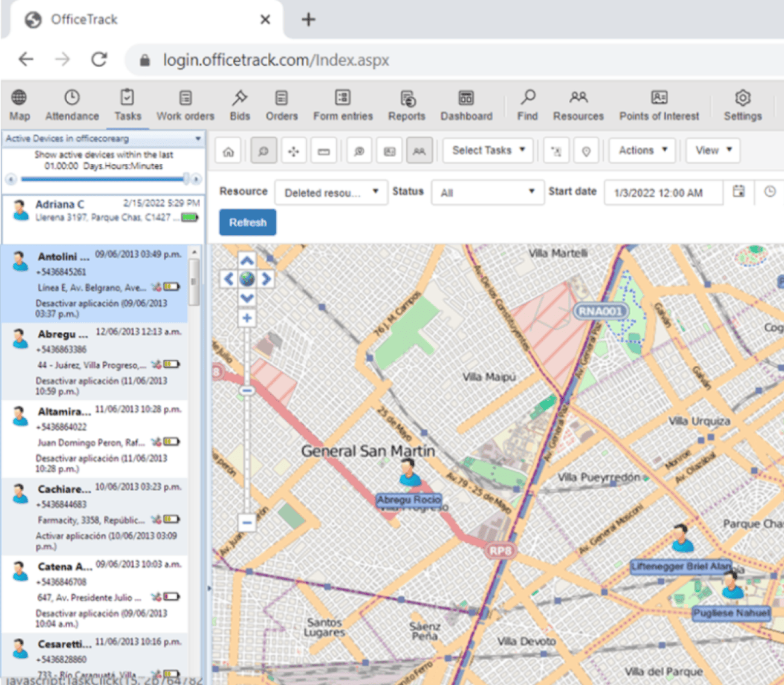Click the ID card toolbar icon
The width and height of the screenshot is (784, 685).
[x=389, y=151]
